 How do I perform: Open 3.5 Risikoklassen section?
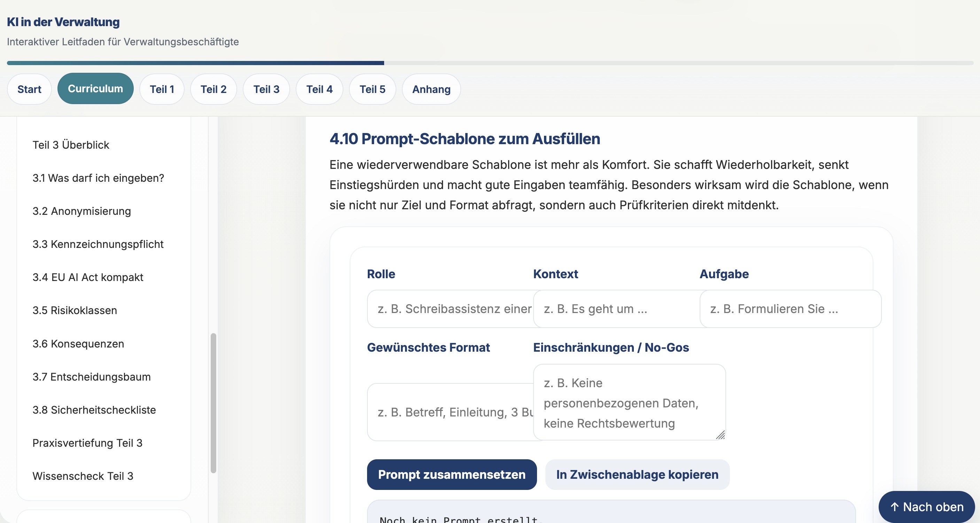75,310
